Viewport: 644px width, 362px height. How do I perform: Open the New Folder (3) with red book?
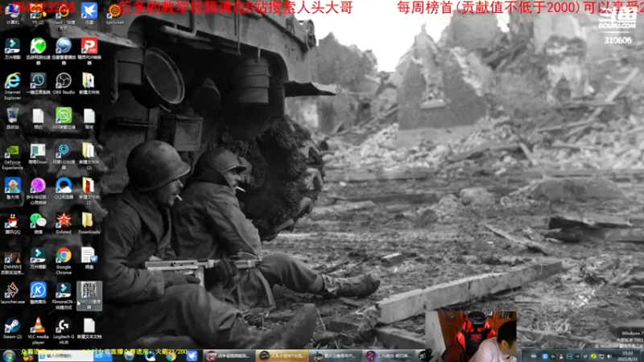(x=89, y=191)
